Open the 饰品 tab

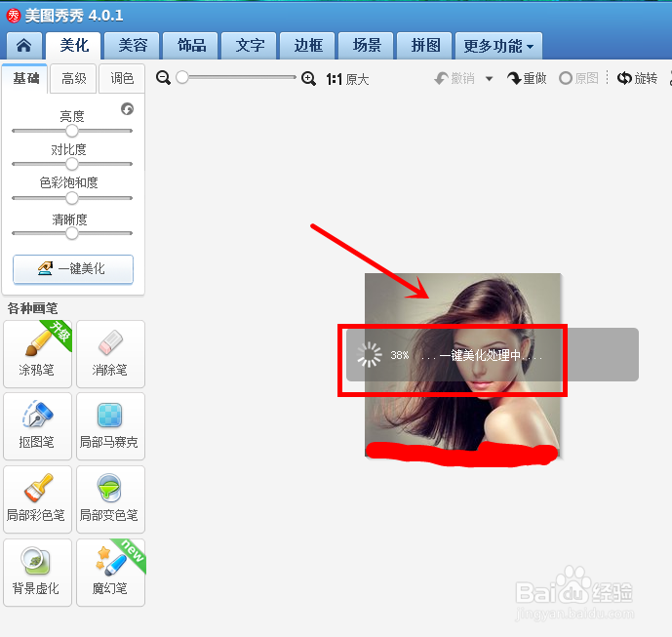pos(191,46)
